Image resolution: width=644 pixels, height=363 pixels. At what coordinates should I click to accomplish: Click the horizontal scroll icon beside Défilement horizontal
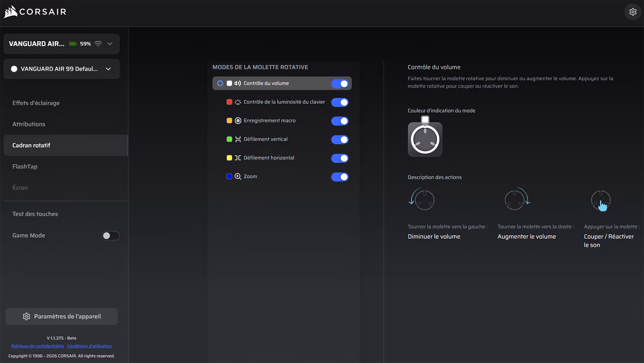(238, 158)
